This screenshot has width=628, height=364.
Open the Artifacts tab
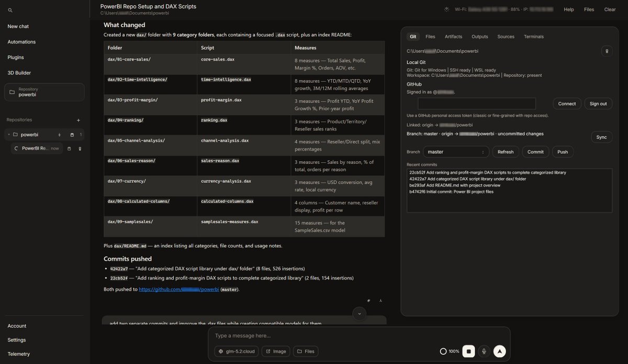point(453,37)
